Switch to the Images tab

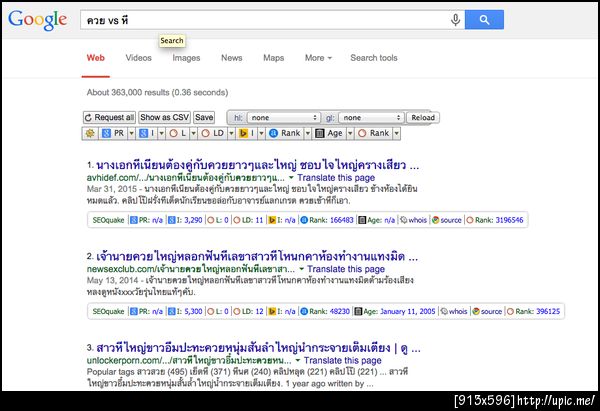(186, 58)
